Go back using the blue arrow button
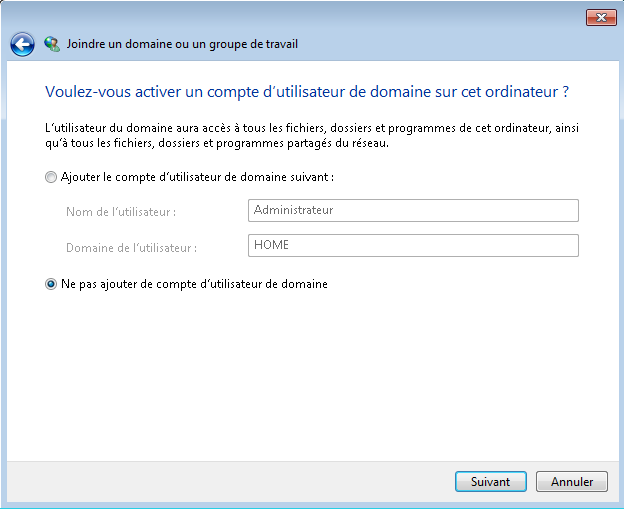Screen dimensions: 624x509 tap(22, 44)
